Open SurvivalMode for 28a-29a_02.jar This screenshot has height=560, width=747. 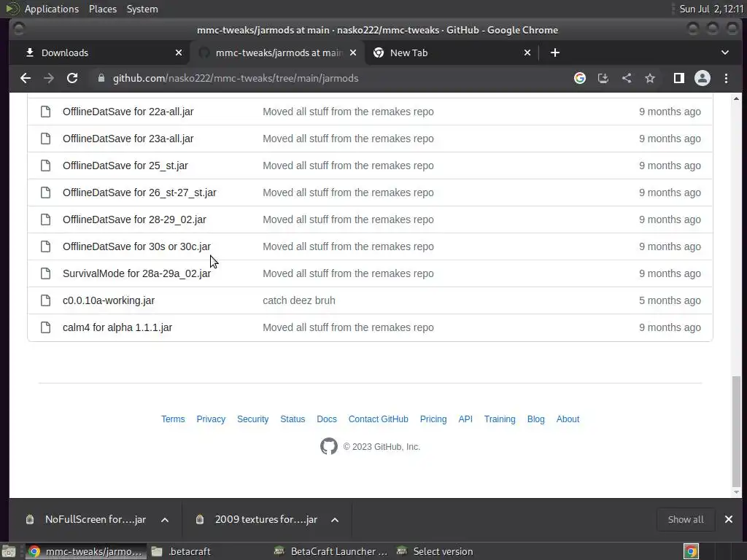[x=136, y=273]
